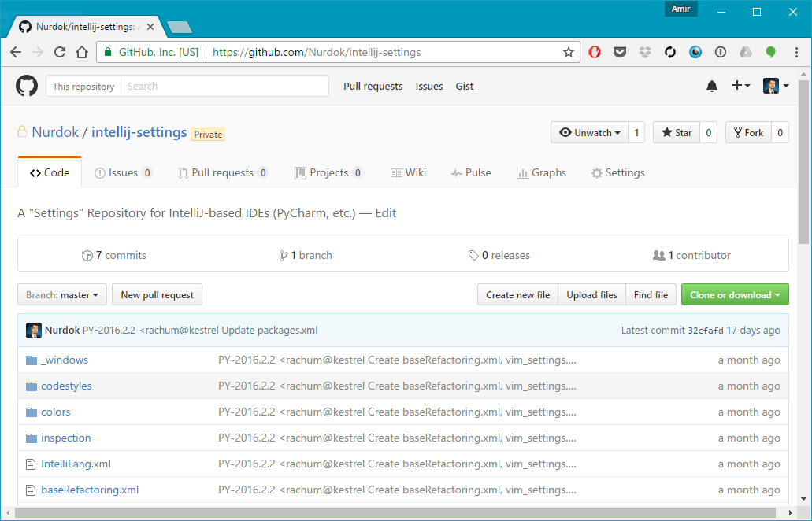Click the Dropbox extension icon
The width and height of the screenshot is (812, 521).
click(x=645, y=52)
